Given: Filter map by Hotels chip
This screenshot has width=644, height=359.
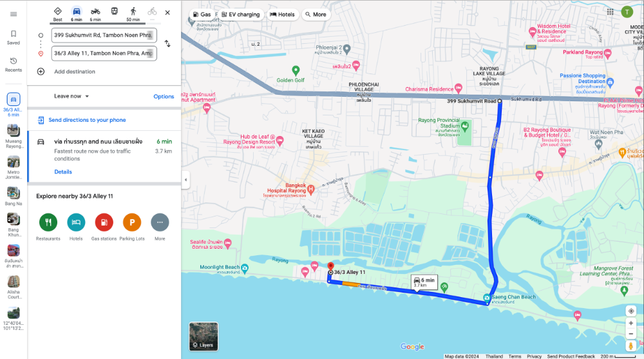Looking at the screenshot, I should point(282,14).
